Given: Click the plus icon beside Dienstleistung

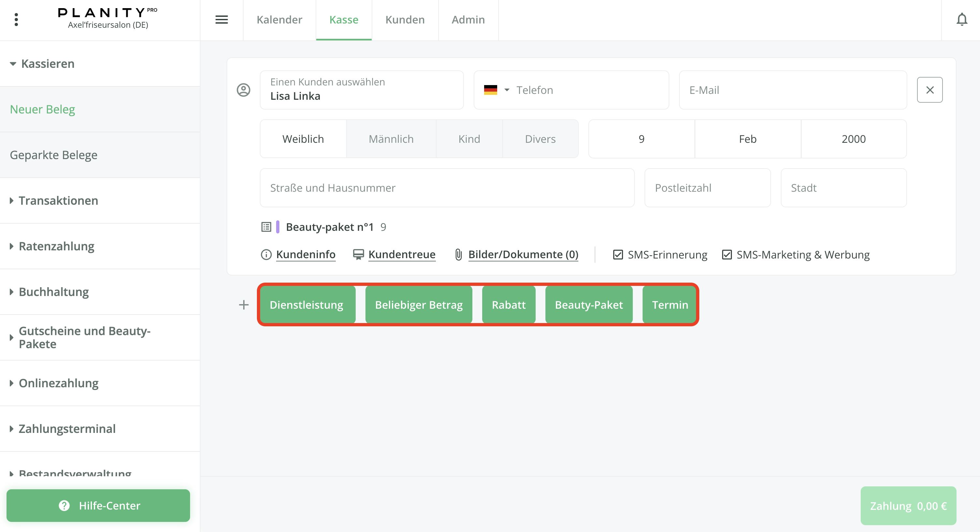Looking at the screenshot, I should coord(244,304).
